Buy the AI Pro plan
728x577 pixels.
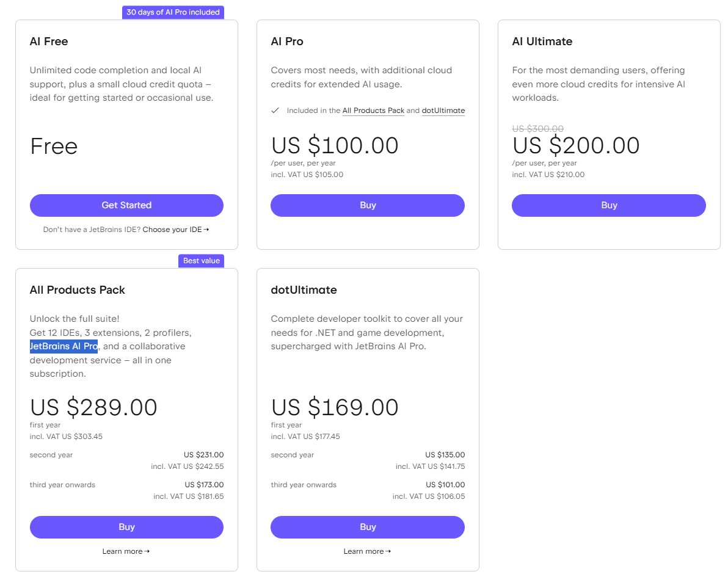pos(368,205)
